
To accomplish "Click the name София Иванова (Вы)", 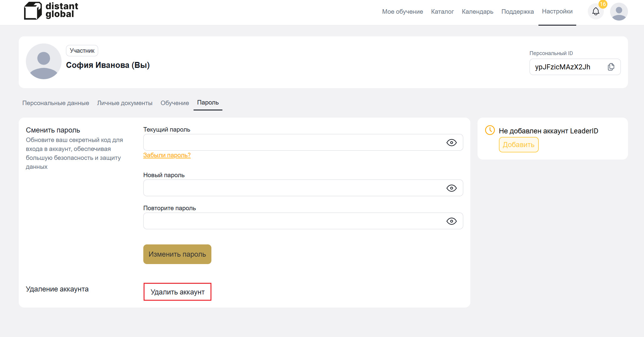I will pyautogui.click(x=108, y=65).
